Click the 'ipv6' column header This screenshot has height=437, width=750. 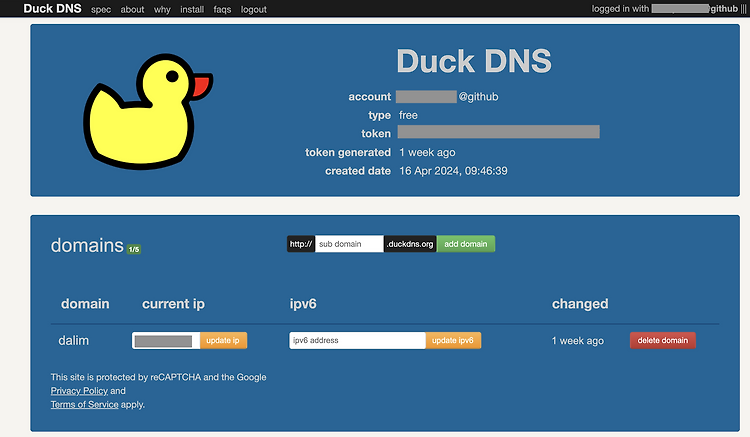pyautogui.click(x=303, y=304)
